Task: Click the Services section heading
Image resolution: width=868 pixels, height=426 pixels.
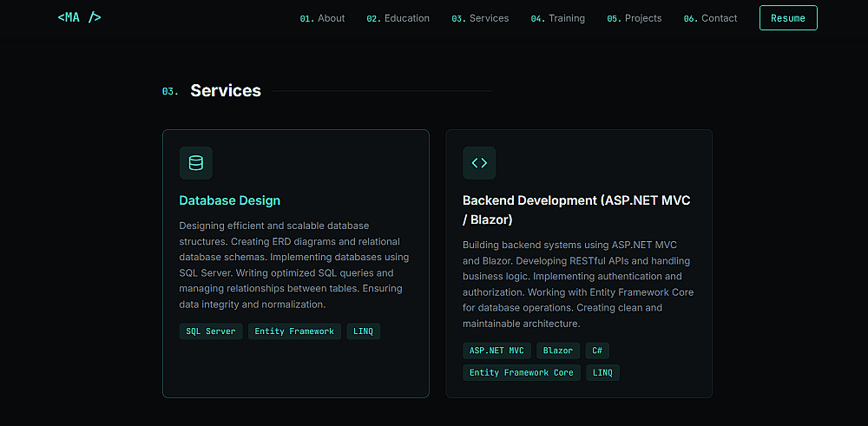Action: 226,91
